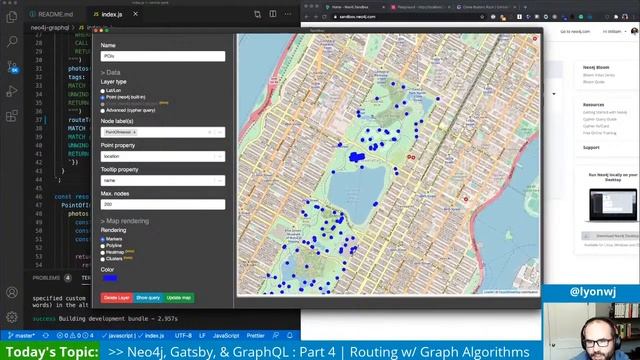Open the Search view in VS Code

point(12,41)
